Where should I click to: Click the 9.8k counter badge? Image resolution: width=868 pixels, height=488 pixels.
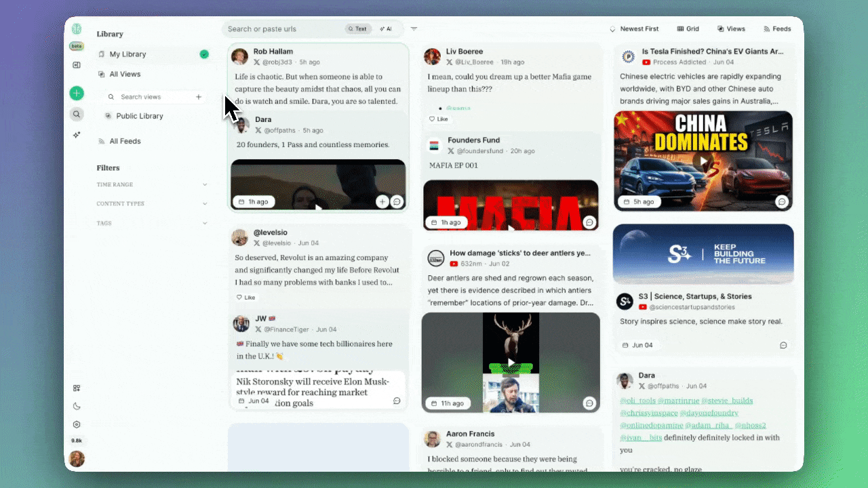pos(77,441)
